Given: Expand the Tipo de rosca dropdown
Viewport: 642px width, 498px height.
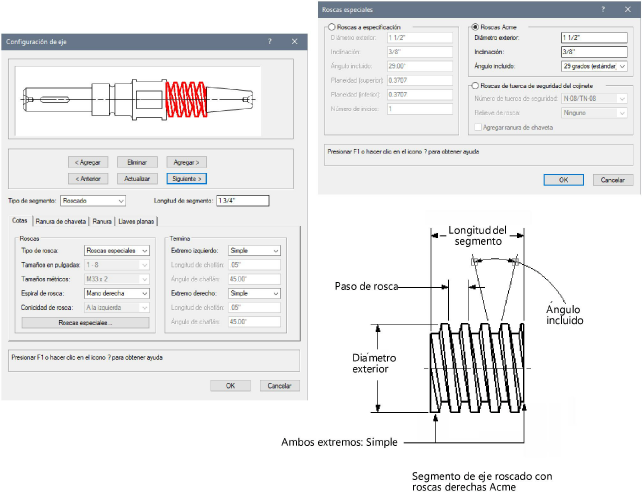Looking at the screenshot, I should (116, 251).
